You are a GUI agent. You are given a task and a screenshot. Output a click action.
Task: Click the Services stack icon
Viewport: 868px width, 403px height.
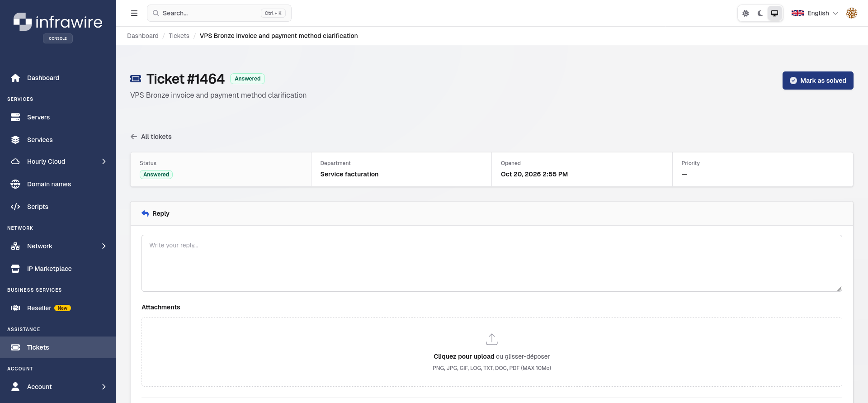[15, 140]
